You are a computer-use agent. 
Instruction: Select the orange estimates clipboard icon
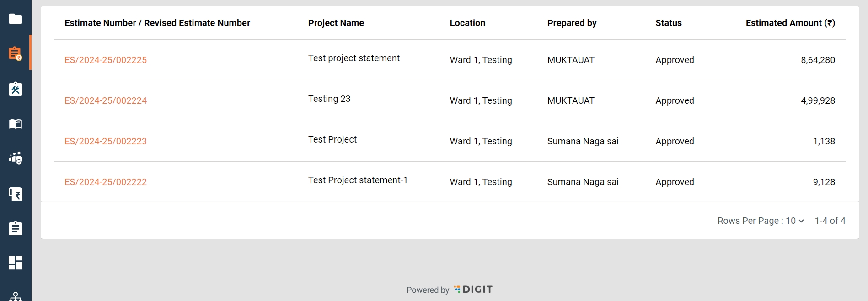click(x=16, y=53)
